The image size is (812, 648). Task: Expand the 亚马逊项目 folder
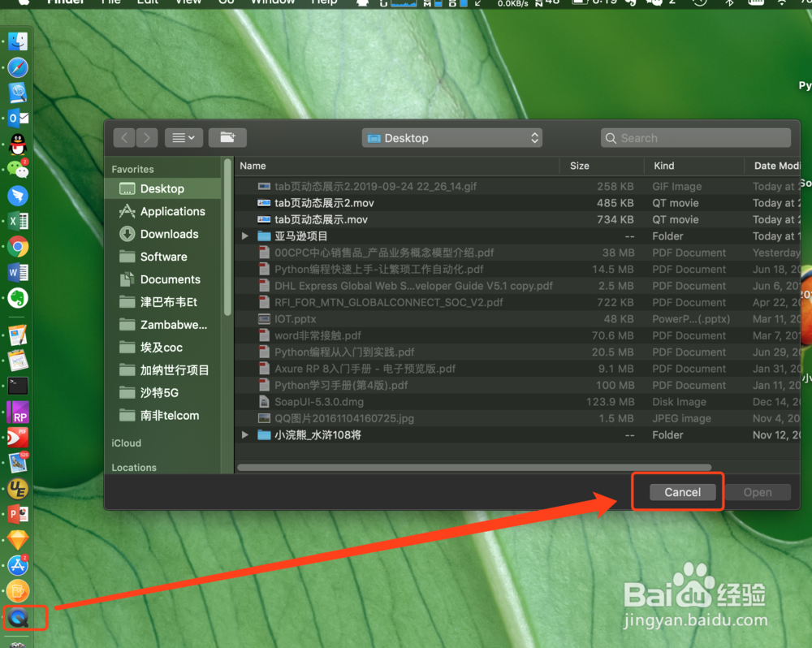coord(245,236)
